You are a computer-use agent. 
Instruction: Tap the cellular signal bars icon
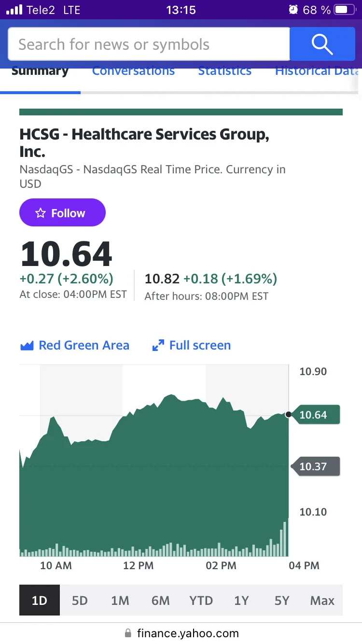coord(14,10)
